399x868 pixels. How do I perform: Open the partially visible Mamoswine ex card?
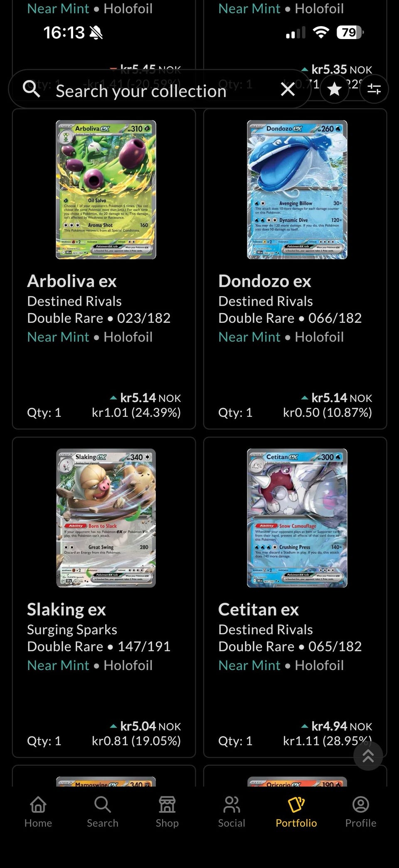tap(106, 781)
